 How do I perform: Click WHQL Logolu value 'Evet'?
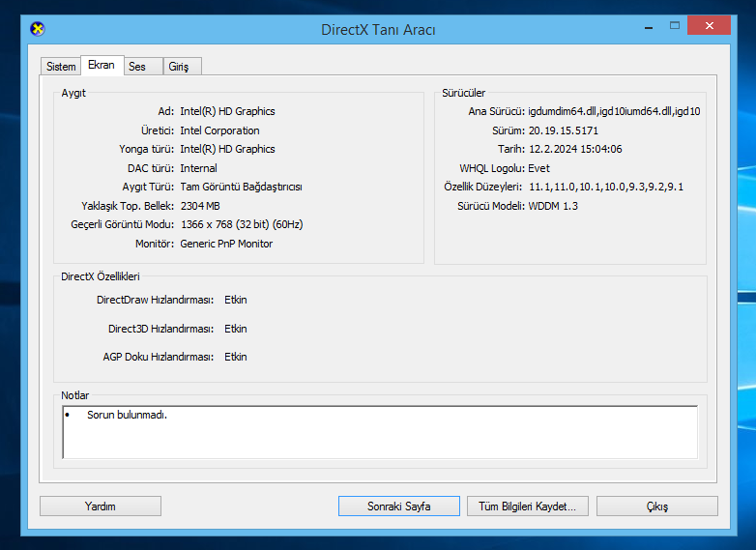[x=539, y=168]
